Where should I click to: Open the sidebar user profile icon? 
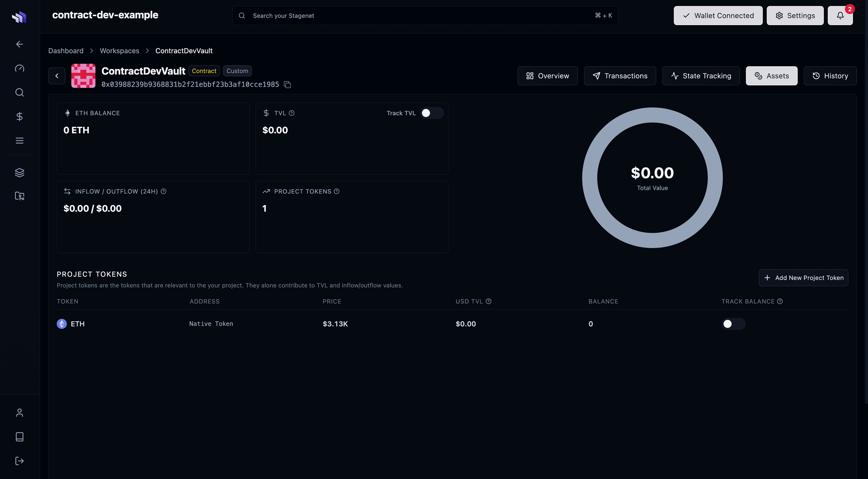point(20,413)
